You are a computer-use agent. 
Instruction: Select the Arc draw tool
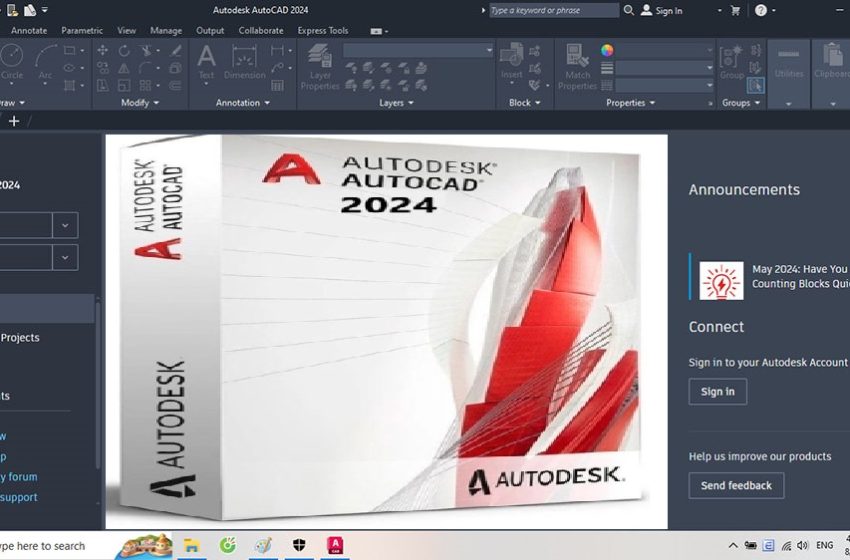(46, 62)
